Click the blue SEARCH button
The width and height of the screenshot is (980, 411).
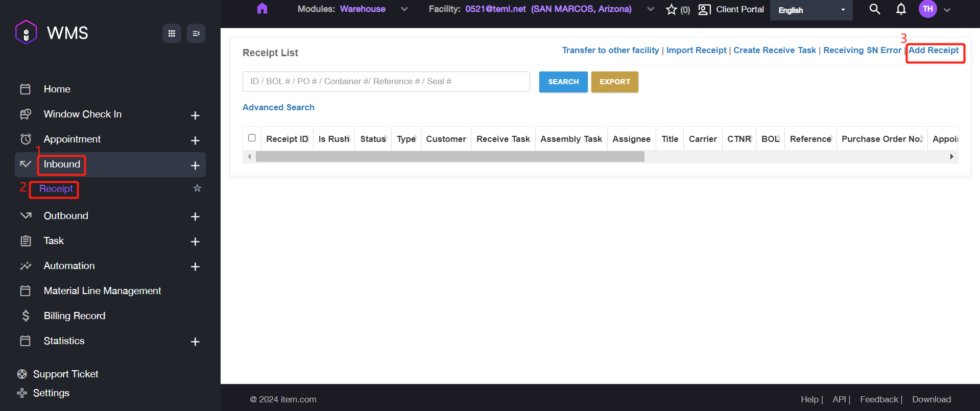tap(563, 82)
